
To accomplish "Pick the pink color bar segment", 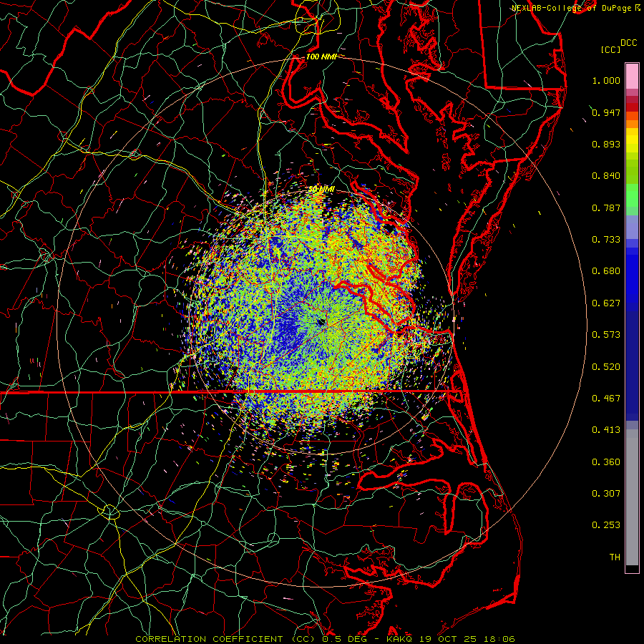I will (x=632, y=77).
